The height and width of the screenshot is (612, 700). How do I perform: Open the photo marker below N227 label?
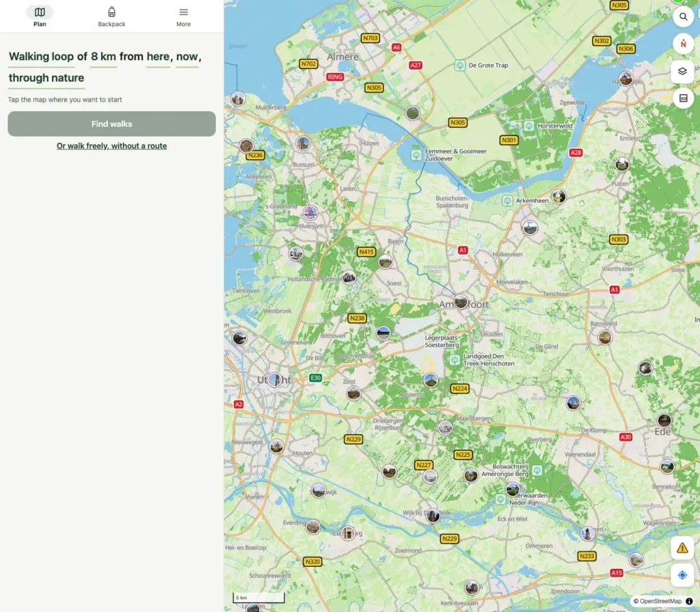[x=430, y=477]
